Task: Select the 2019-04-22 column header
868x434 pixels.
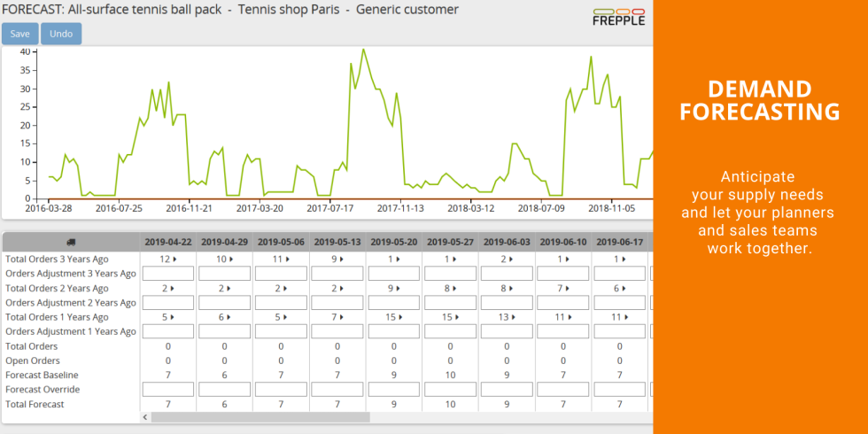Action: [x=168, y=242]
